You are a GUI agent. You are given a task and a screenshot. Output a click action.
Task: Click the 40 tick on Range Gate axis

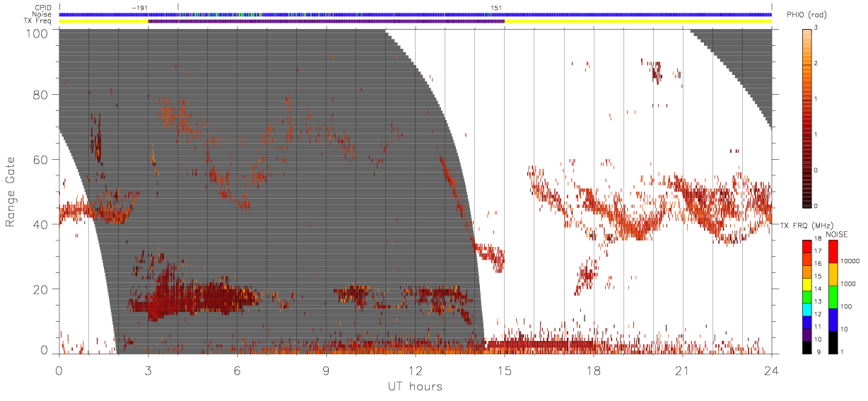[x=42, y=224]
